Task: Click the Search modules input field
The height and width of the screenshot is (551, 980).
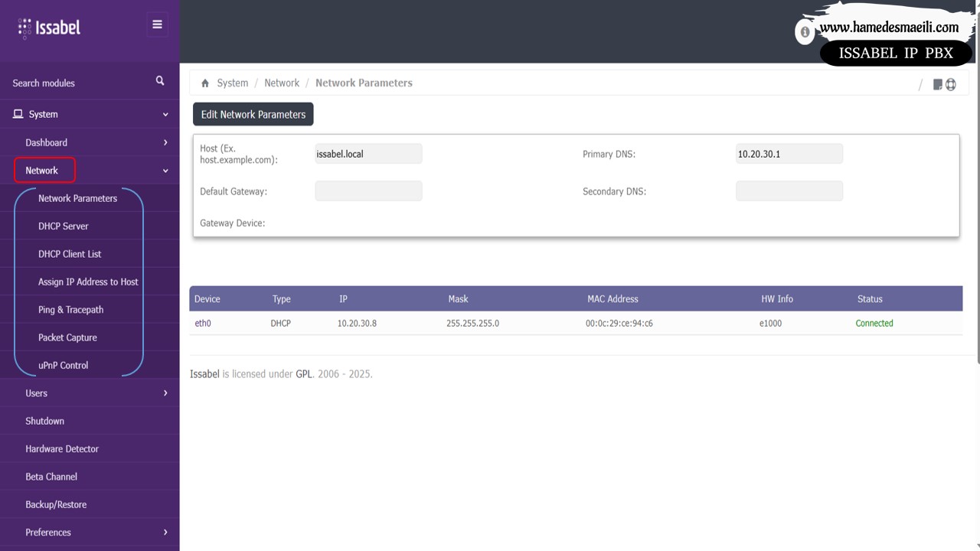Action: click(77, 83)
